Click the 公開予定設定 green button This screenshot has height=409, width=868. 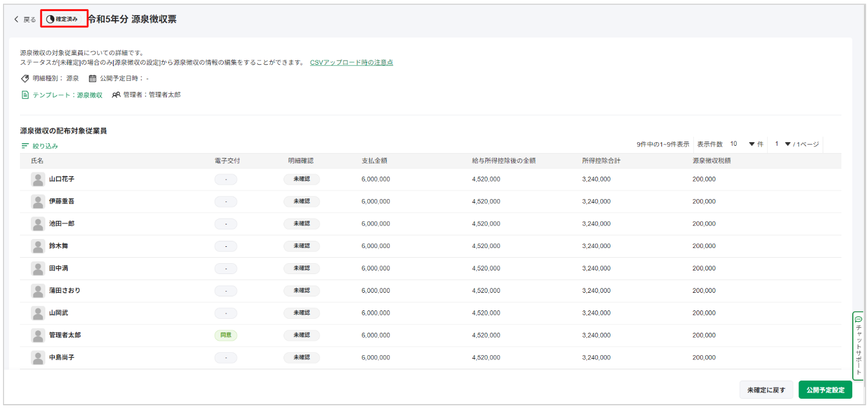point(825,390)
